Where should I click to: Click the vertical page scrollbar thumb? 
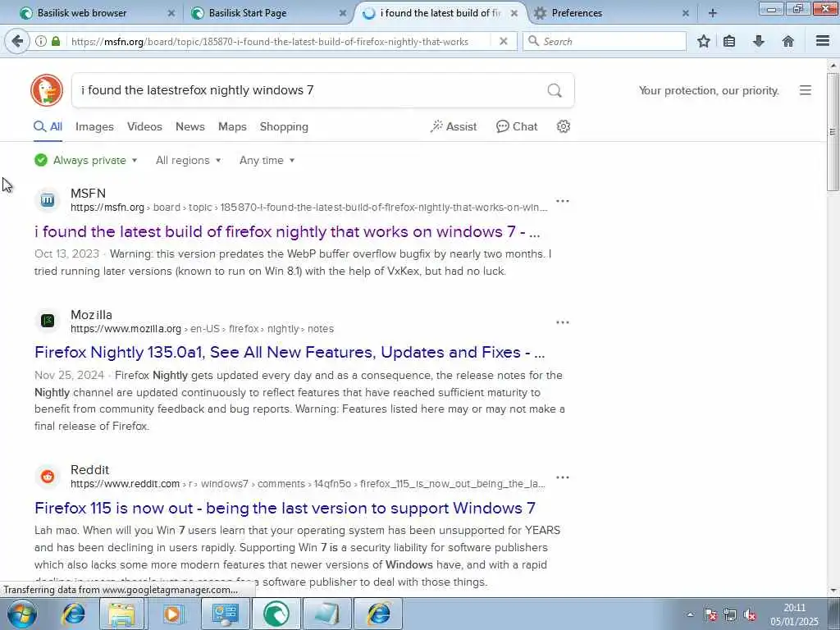[833, 131]
